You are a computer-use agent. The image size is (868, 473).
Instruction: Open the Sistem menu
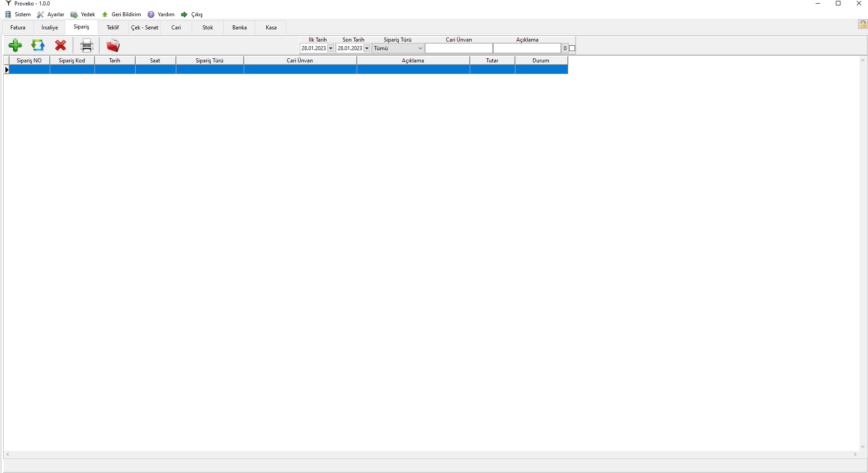(18, 14)
